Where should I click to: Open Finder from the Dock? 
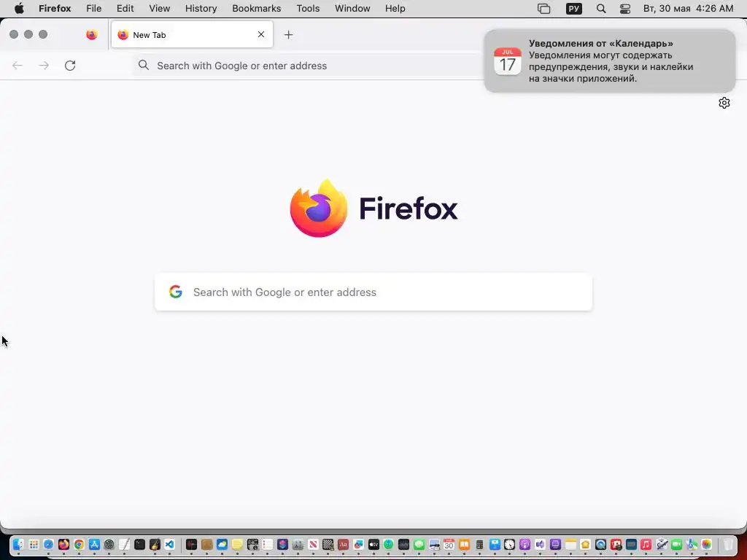[x=18, y=544]
